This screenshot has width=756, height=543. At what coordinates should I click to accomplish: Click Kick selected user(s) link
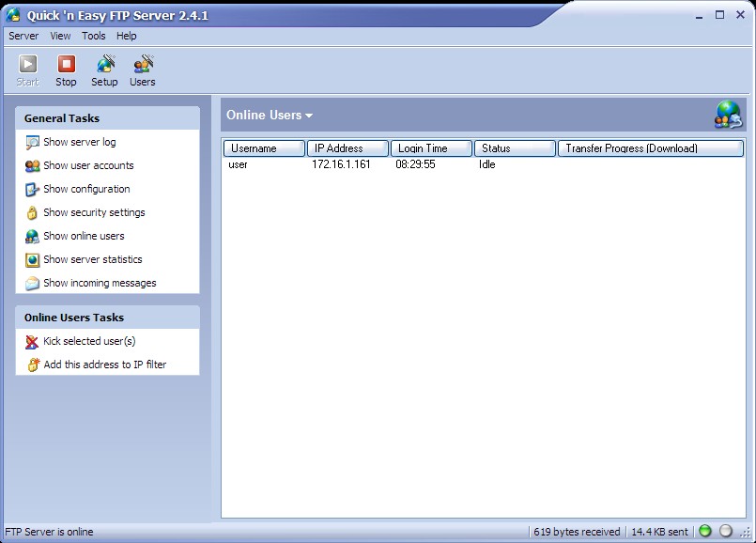pyautogui.click(x=89, y=341)
